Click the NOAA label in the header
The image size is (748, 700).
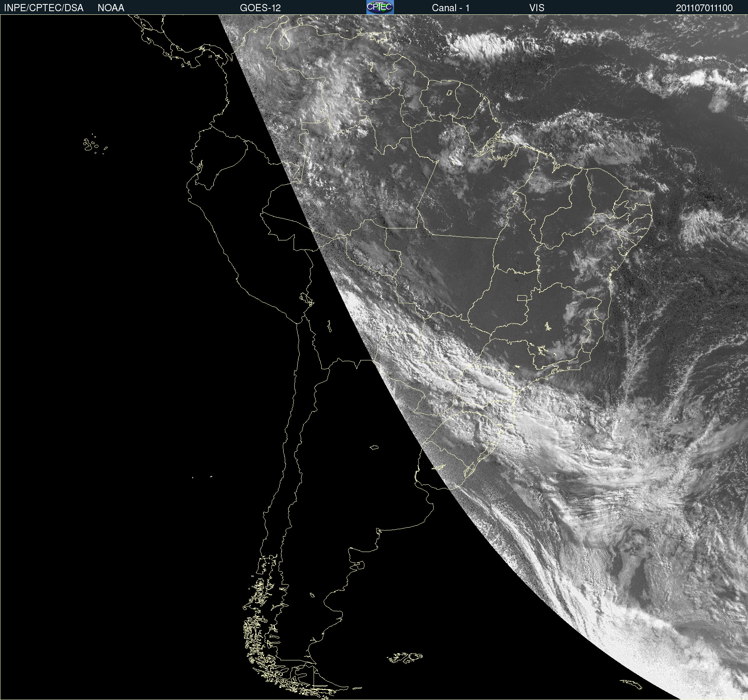click(x=111, y=8)
